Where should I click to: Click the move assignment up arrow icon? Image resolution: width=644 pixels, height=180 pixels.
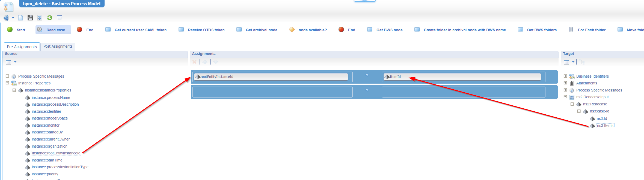coord(205,62)
